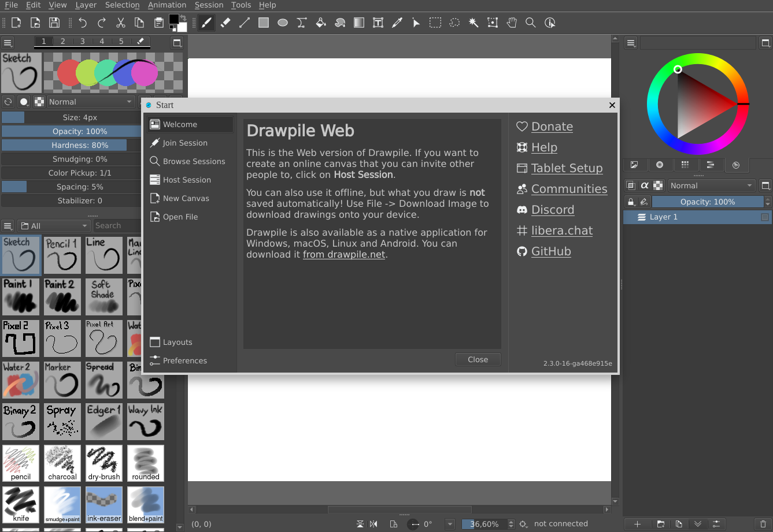The width and height of the screenshot is (773, 532).
Task: Select the Rectangle tool
Action: click(264, 23)
